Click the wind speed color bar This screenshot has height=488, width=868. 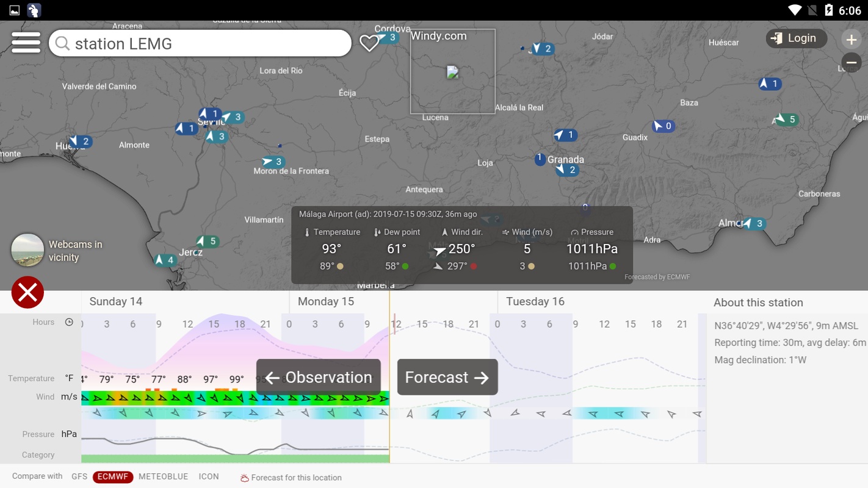pos(235,398)
